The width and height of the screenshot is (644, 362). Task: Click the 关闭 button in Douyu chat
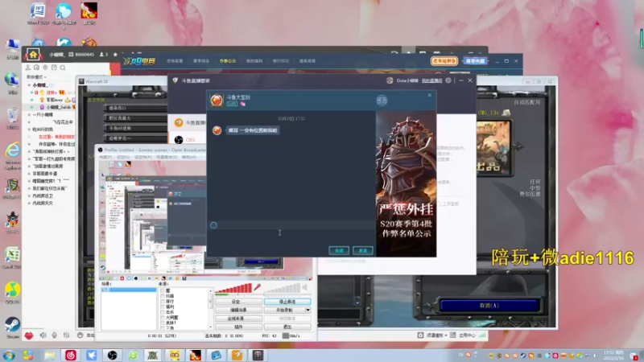[339, 250]
